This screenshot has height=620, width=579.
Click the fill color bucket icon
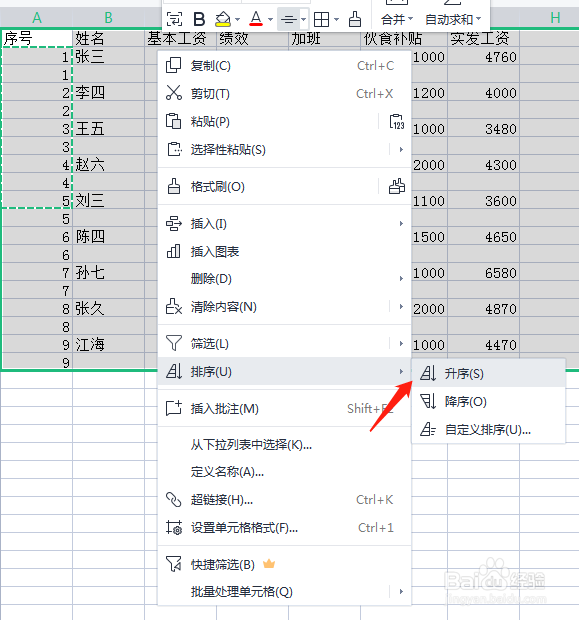tap(223, 19)
